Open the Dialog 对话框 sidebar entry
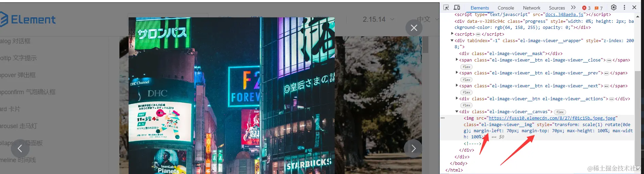 (15, 41)
